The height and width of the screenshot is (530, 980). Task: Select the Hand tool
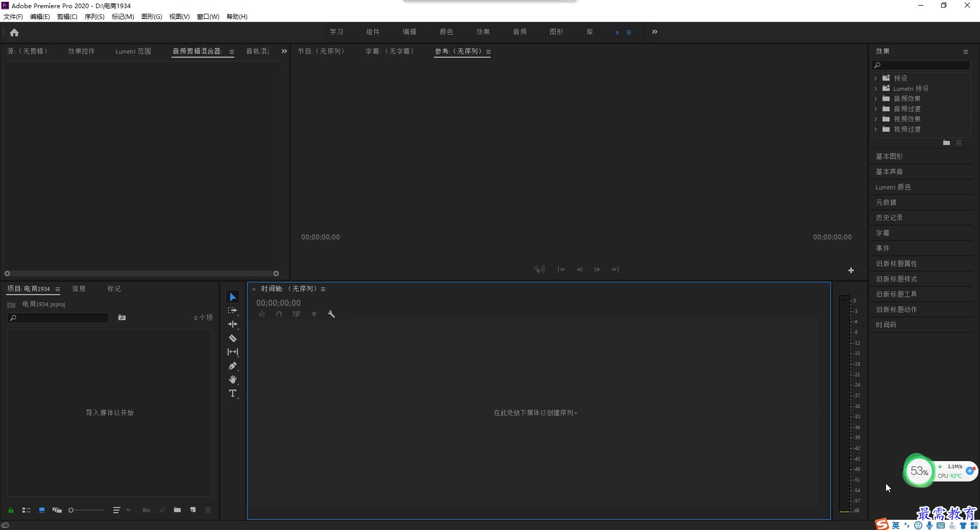pyautogui.click(x=233, y=379)
